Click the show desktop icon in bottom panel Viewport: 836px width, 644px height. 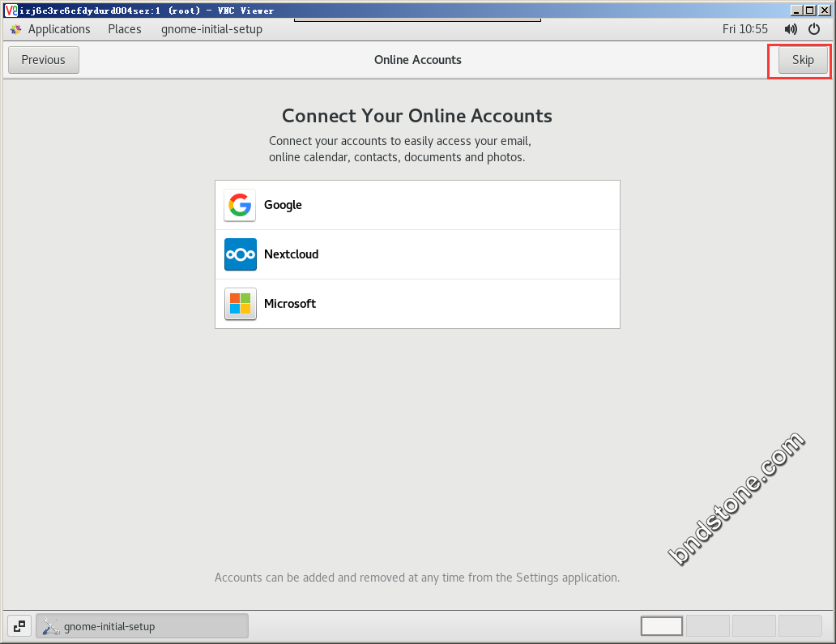point(19,626)
